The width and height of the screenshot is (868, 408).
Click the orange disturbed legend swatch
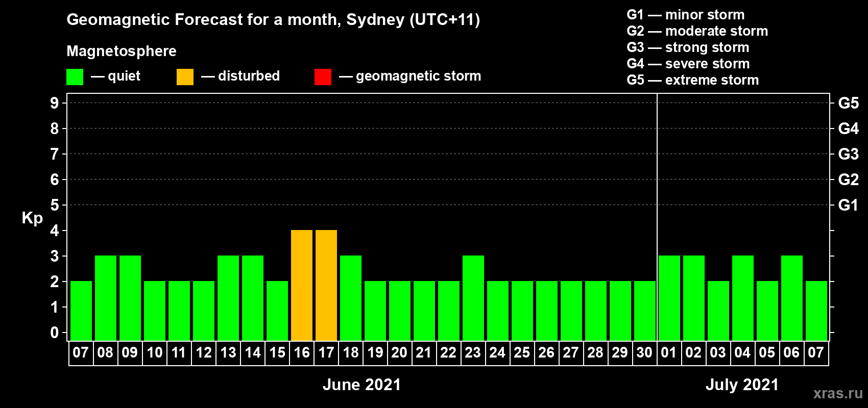185,77
